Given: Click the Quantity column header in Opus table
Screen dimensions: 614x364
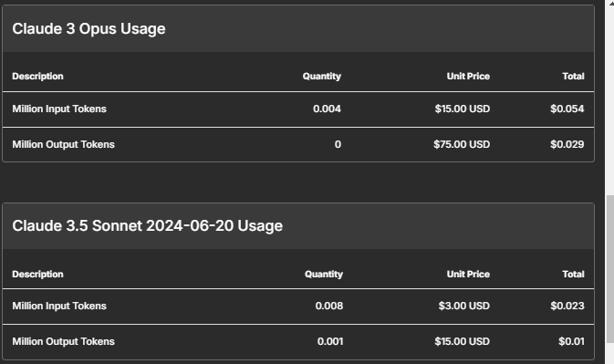Looking at the screenshot, I should (322, 77).
